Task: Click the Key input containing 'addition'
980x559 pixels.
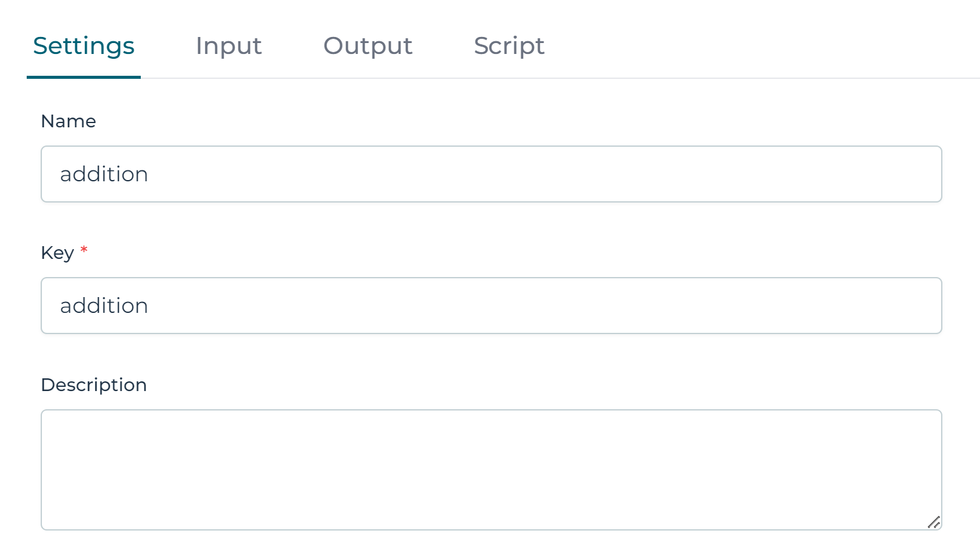Action: 425,306
